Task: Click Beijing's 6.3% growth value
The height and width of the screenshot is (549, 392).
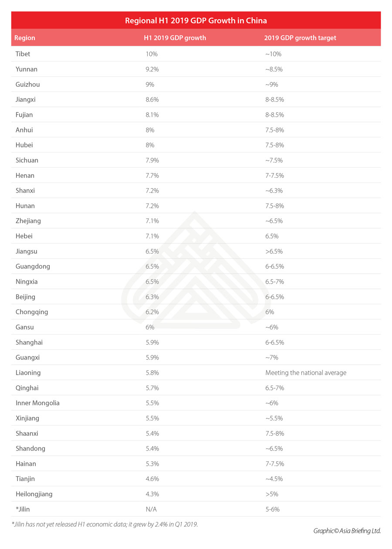Action: coord(152,297)
